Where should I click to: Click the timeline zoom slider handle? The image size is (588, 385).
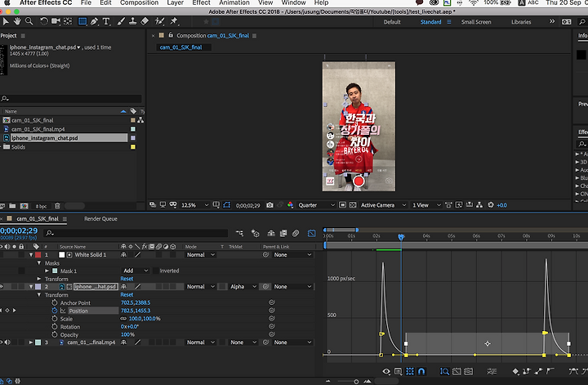click(356, 382)
